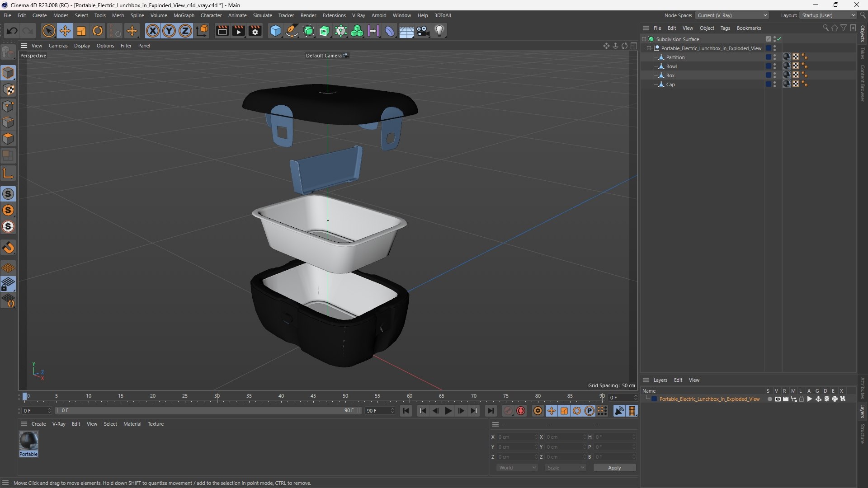Select Polygons mode icon
Screen dimensions: 868x488
tap(8, 139)
